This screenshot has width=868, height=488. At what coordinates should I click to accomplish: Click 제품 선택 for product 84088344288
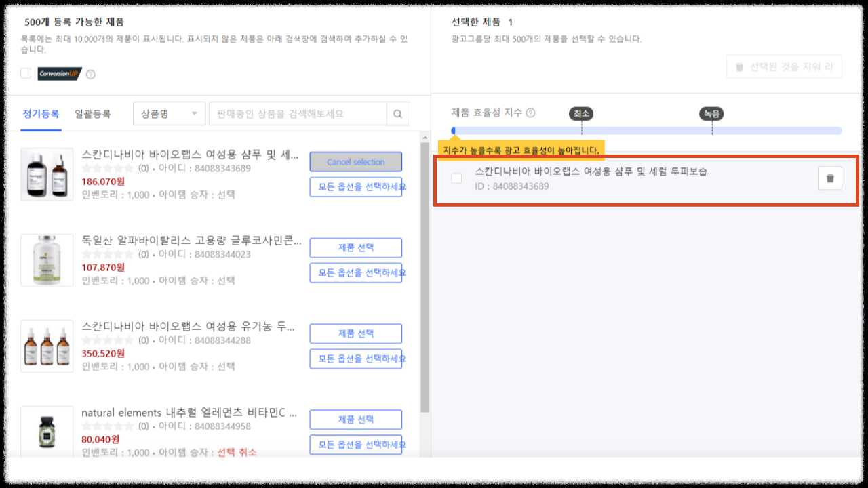point(356,333)
